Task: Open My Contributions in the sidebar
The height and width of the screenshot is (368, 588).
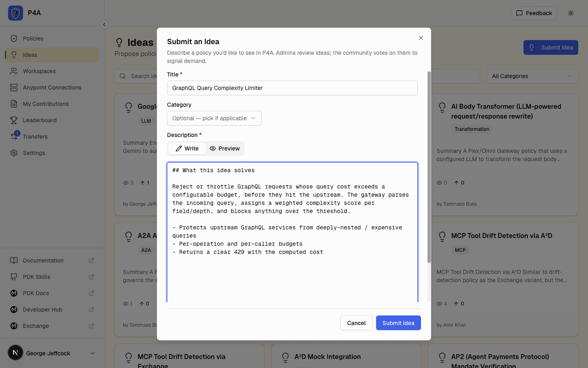Action: 52,104
